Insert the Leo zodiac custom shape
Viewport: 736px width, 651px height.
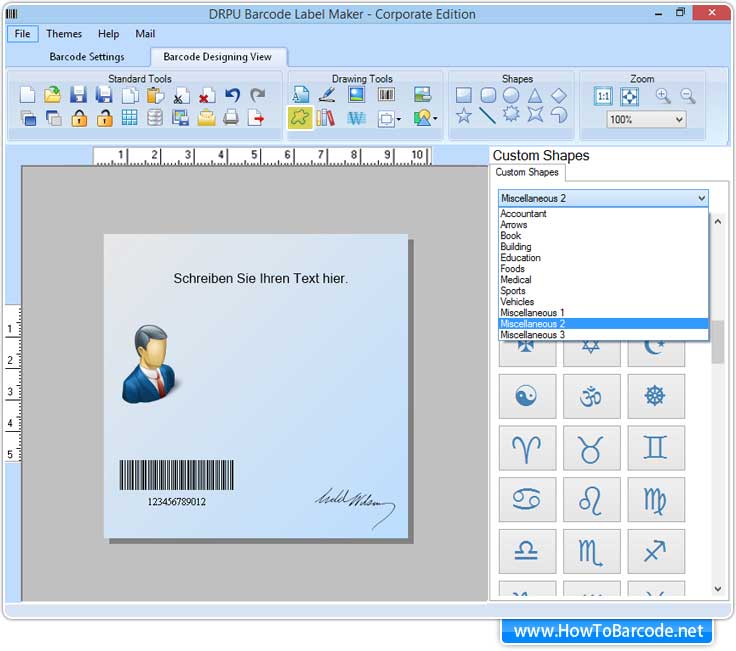coord(591,499)
